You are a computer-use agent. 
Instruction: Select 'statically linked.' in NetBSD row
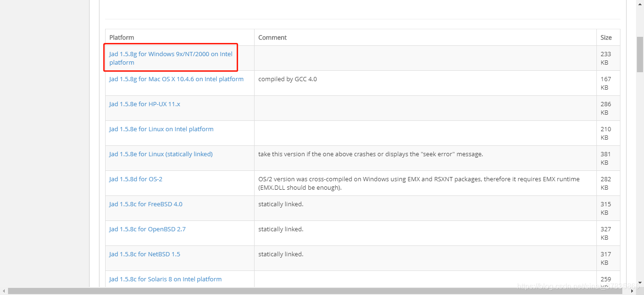pos(281,254)
